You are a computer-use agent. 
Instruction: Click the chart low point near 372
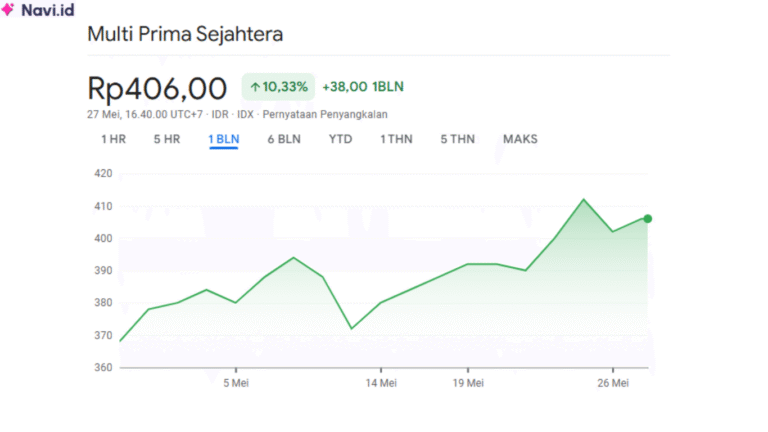pos(352,329)
